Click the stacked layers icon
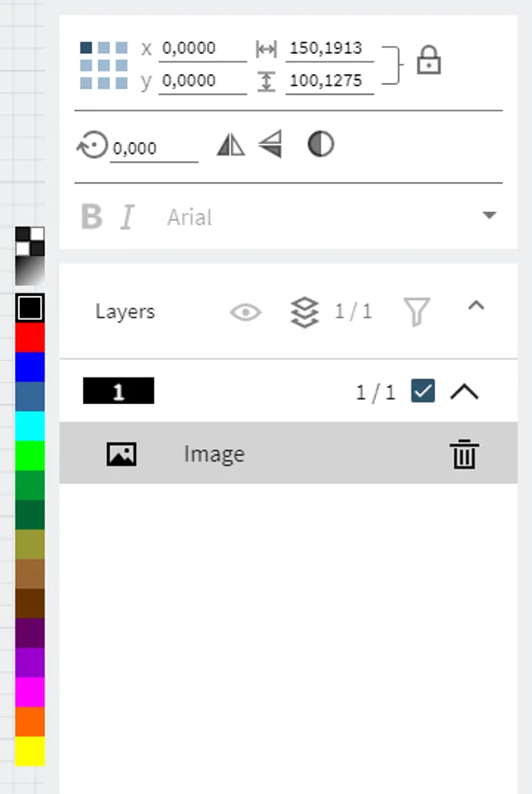The width and height of the screenshot is (532, 794). [x=305, y=312]
